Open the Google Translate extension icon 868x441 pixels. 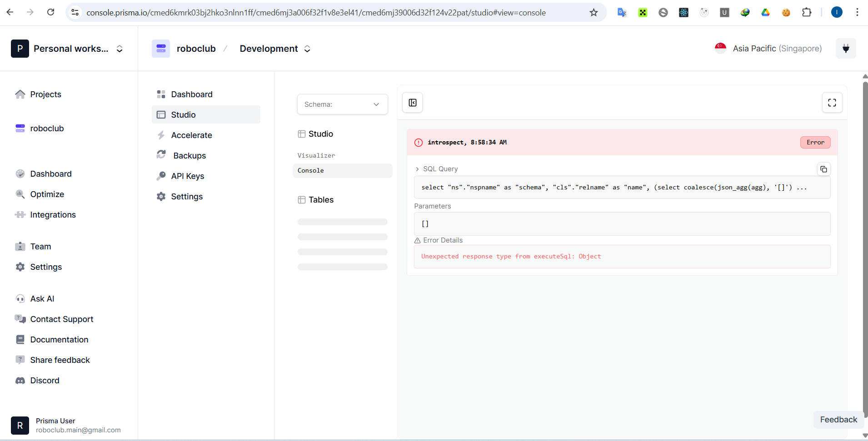pyautogui.click(x=622, y=12)
